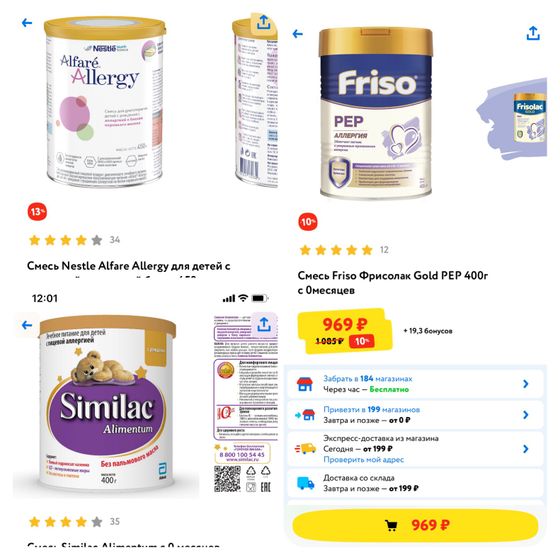Click the warehouse delivery blue truck icon

pos(305,483)
